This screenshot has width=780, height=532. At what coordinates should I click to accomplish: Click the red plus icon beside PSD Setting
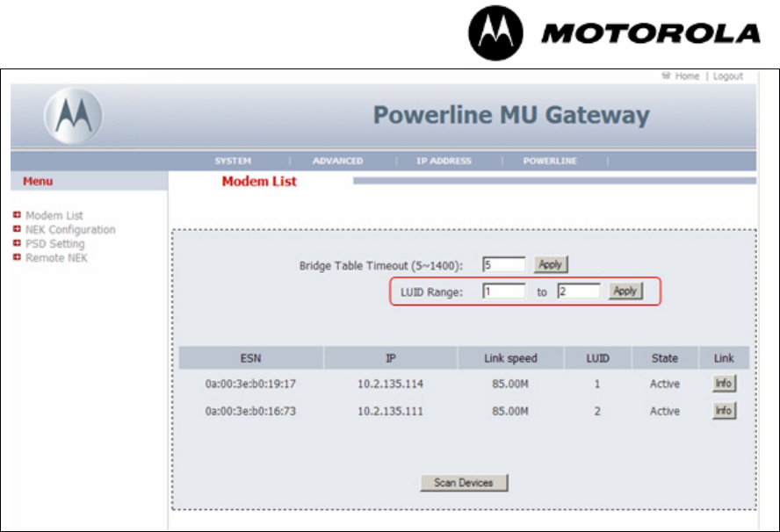(17, 243)
